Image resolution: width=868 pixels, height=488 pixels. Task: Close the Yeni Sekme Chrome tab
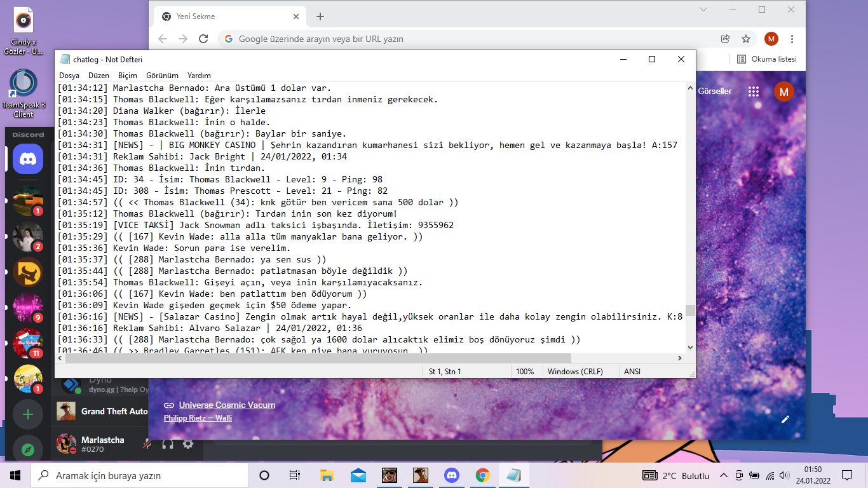coord(296,17)
